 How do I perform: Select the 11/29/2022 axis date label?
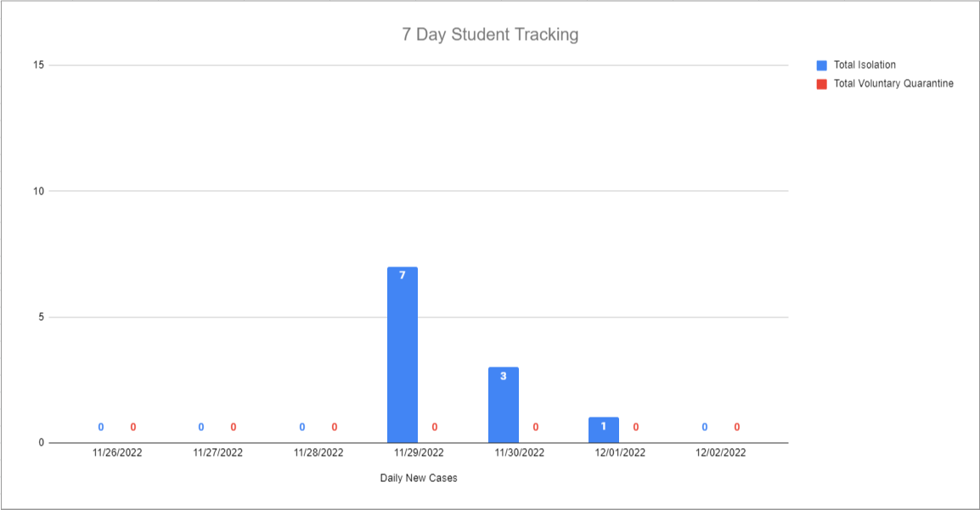click(419, 452)
